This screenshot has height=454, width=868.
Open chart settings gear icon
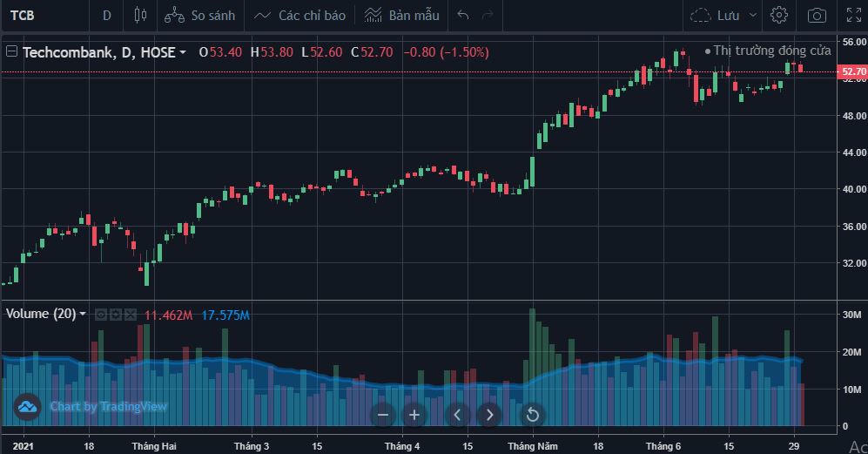tap(779, 16)
